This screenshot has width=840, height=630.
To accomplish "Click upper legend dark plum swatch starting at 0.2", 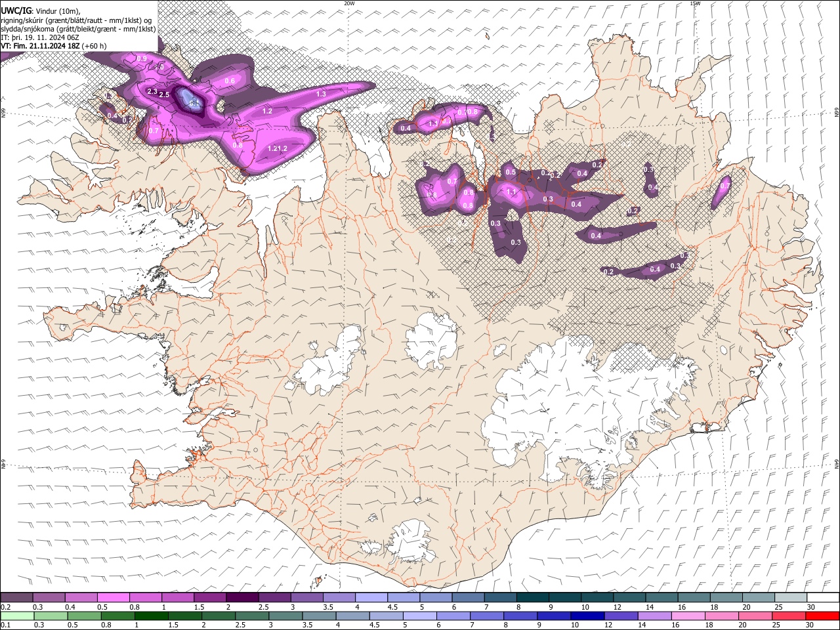I will (16, 598).
